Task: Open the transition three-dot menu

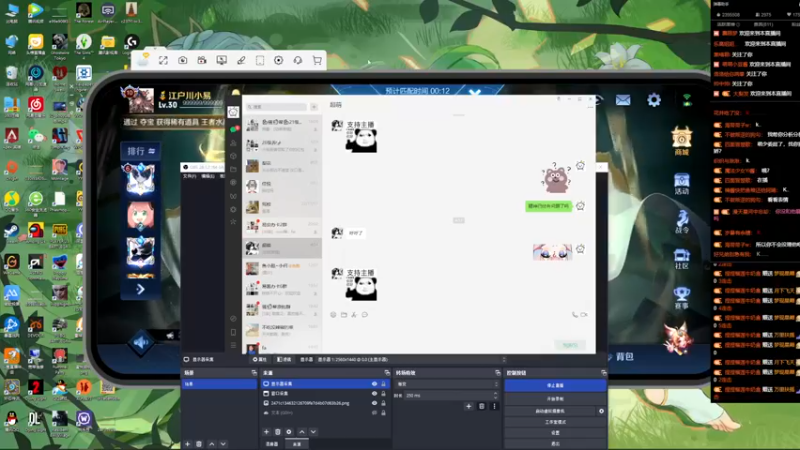Action: click(494, 406)
